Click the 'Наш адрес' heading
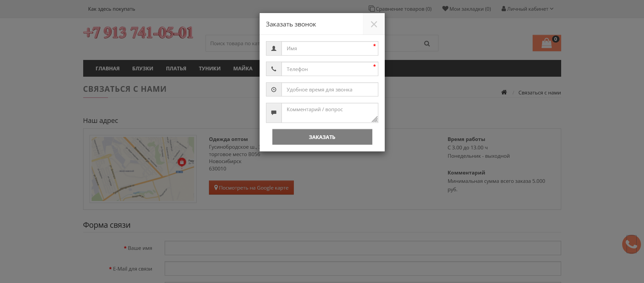 pos(101,121)
